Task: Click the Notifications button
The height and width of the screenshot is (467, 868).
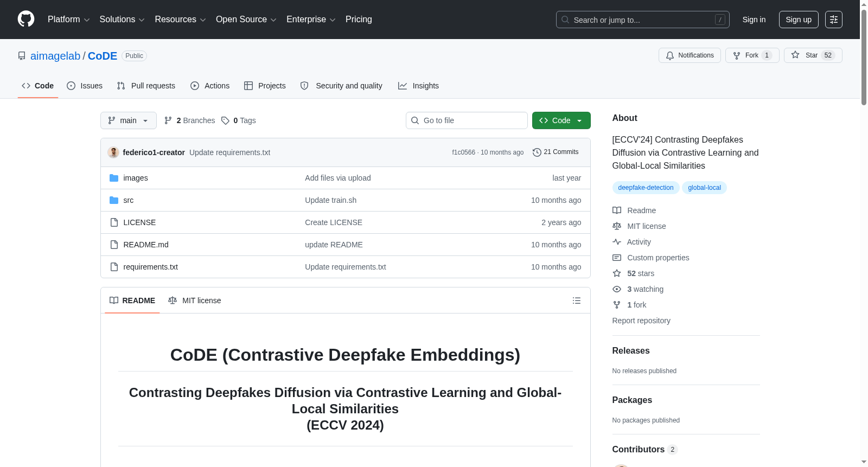Action: point(690,55)
